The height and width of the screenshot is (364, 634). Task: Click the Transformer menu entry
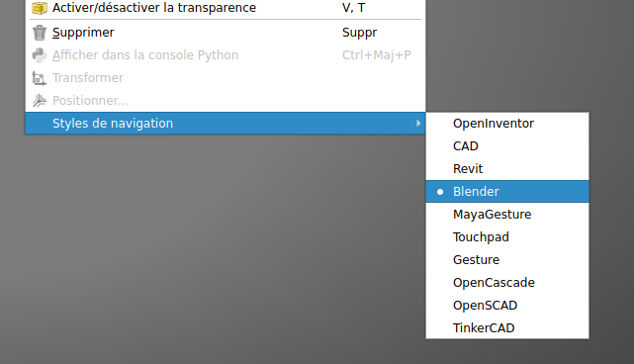tap(226, 78)
